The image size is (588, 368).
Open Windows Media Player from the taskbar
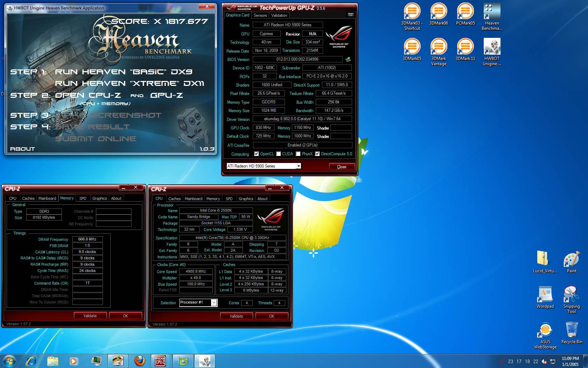click(73, 361)
